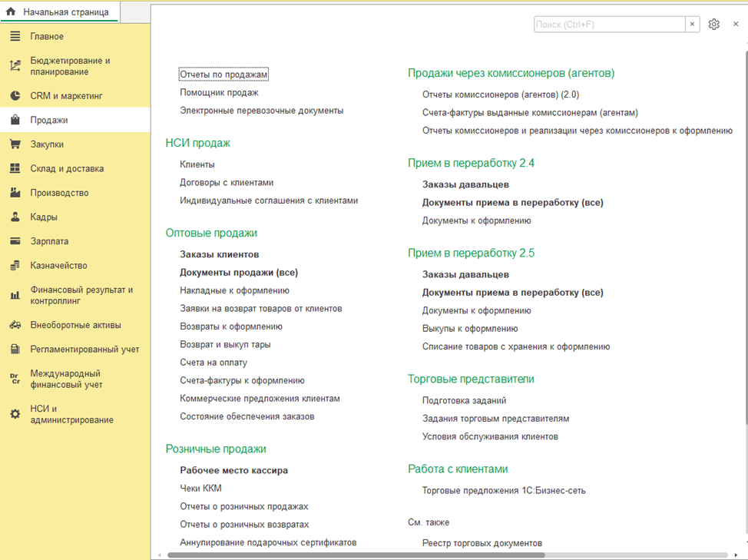
Task: Click the vertical scrollbar on the right
Action: tap(744, 230)
